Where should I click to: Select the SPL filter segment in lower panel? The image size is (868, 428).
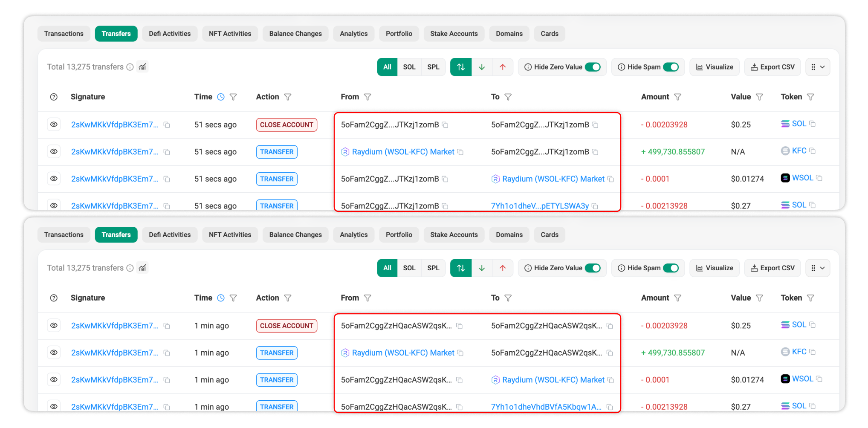[433, 268]
